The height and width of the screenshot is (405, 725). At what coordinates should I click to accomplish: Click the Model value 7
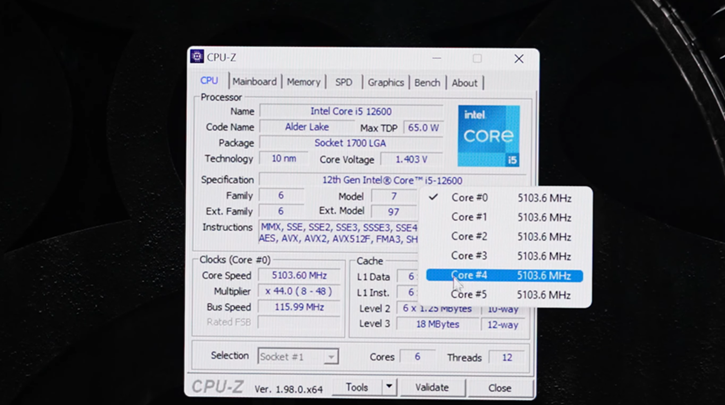pyautogui.click(x=393, y=196)
